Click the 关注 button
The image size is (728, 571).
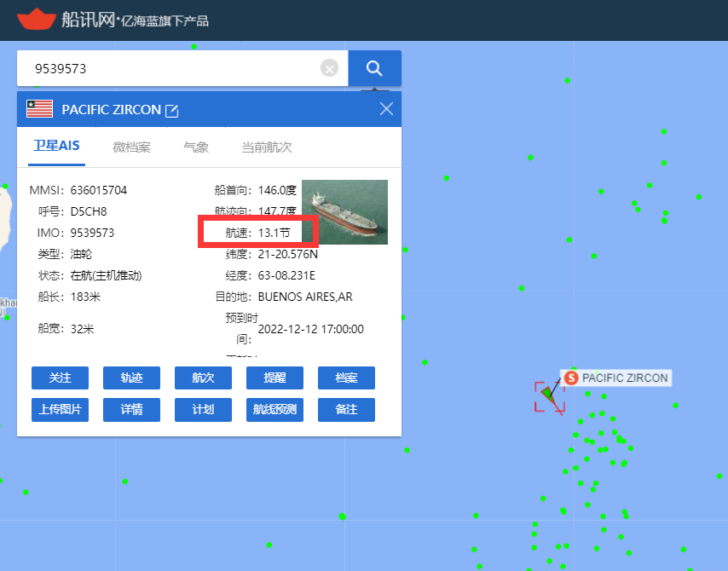(60, 378)
